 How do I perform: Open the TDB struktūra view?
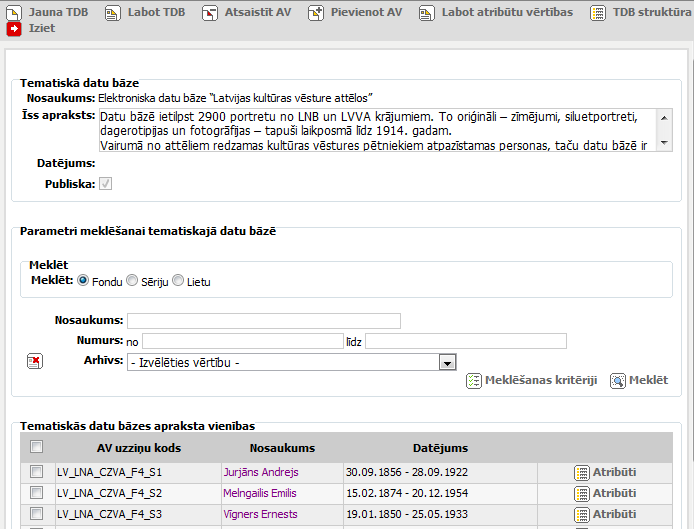(x=597, y=13)
